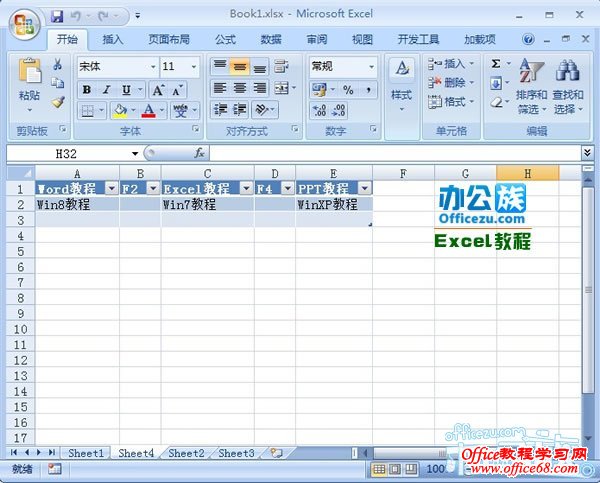
Task: Open filter dropdown for F4 column
Action: point(287,188)
